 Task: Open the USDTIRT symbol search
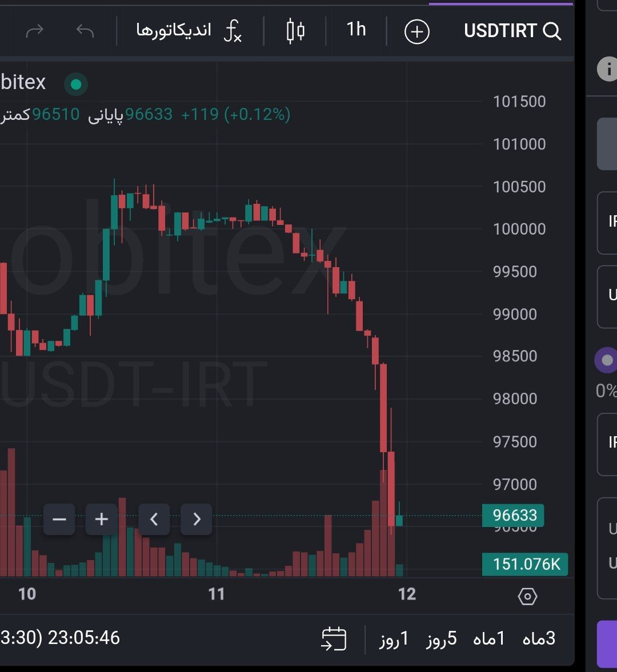pyautogui.click(x=512, y=31)
